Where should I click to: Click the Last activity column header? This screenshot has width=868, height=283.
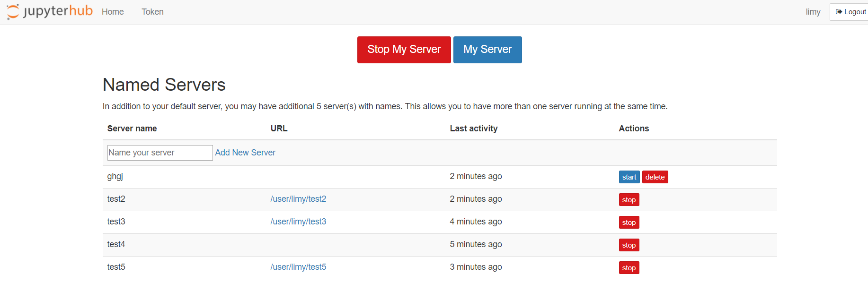[474, 129]
